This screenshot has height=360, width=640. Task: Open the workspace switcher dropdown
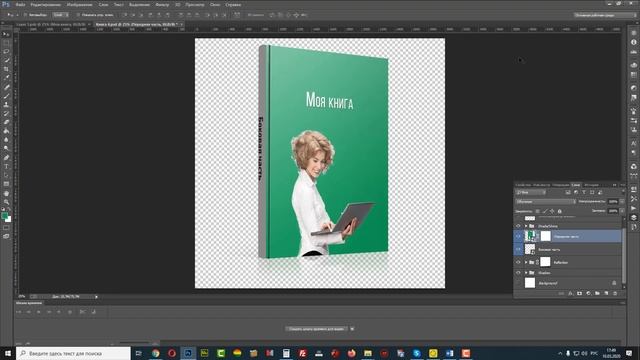pos(605,15)
